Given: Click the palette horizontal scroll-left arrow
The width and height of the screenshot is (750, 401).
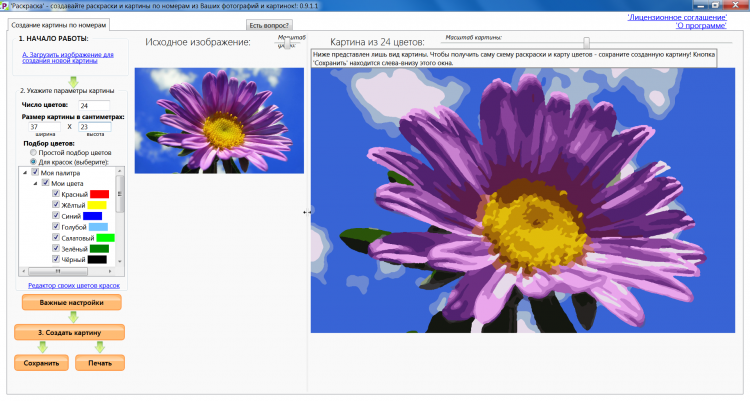Looking at the screenshot, I should pos(23,271).
